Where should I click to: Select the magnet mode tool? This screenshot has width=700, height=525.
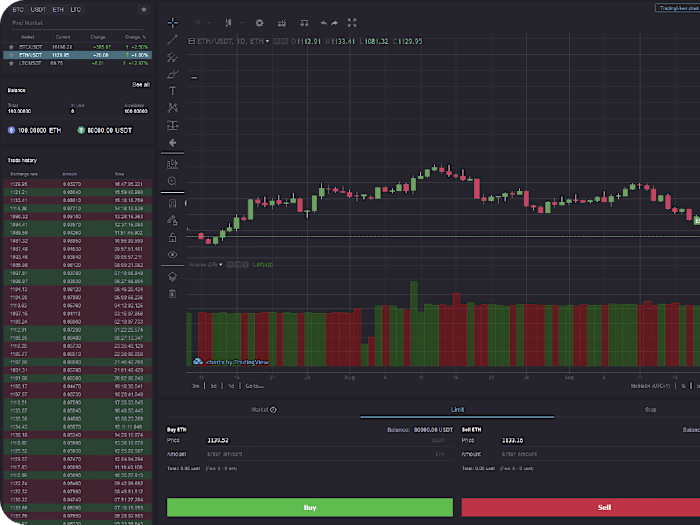(172, 204)
